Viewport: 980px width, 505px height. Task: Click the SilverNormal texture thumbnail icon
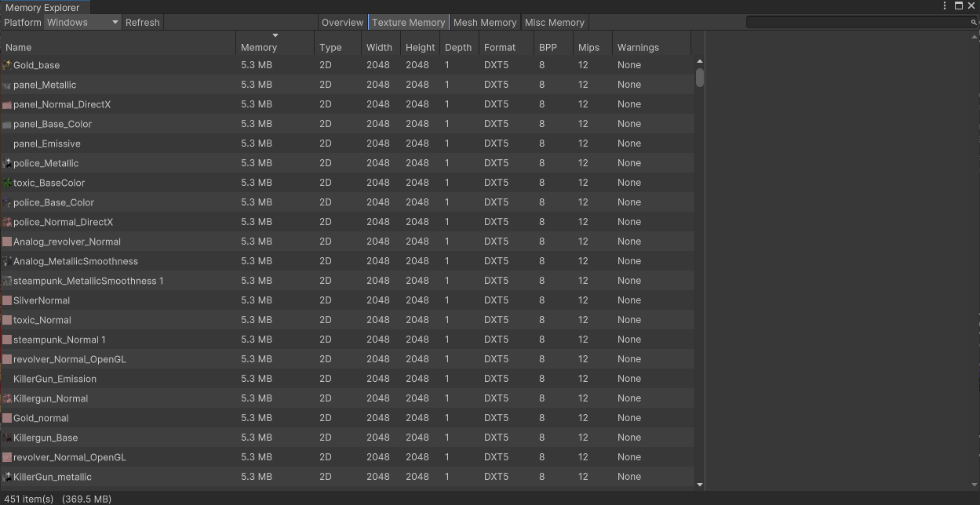[x=7, y=300]
